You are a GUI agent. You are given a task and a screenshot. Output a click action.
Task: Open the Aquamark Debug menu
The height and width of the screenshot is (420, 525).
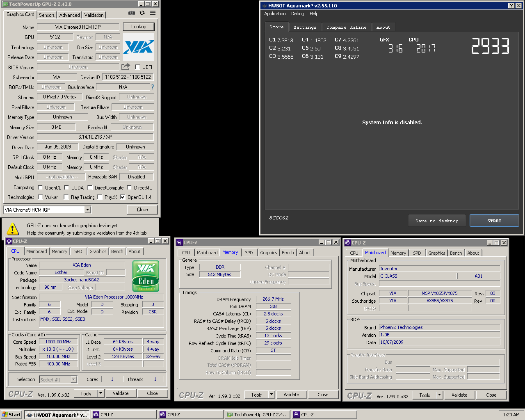(298, 14)
